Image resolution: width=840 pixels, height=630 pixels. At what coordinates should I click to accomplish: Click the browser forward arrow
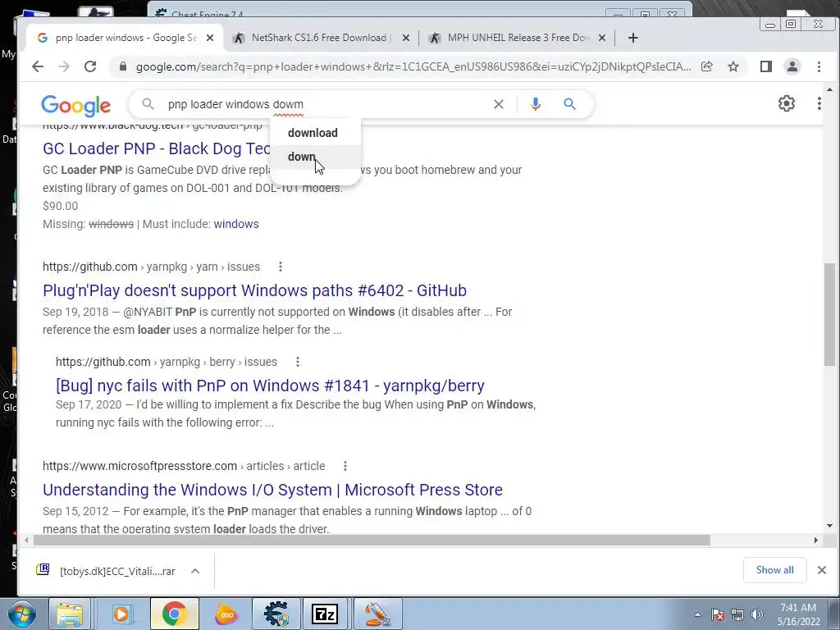tap(64, 66)
